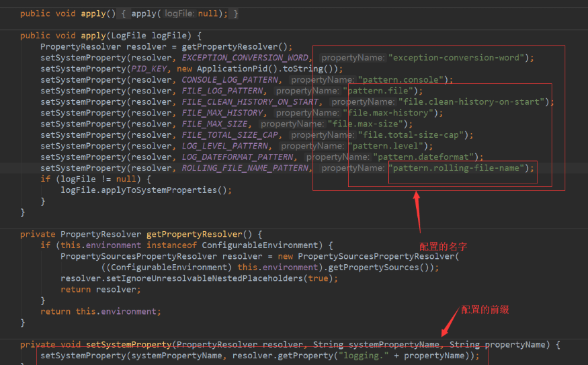Click the propertyName: hint on ROLLING_FILE_NAME_PATTERN line
The height and width of the screenshot is (365, 588).
353,168
